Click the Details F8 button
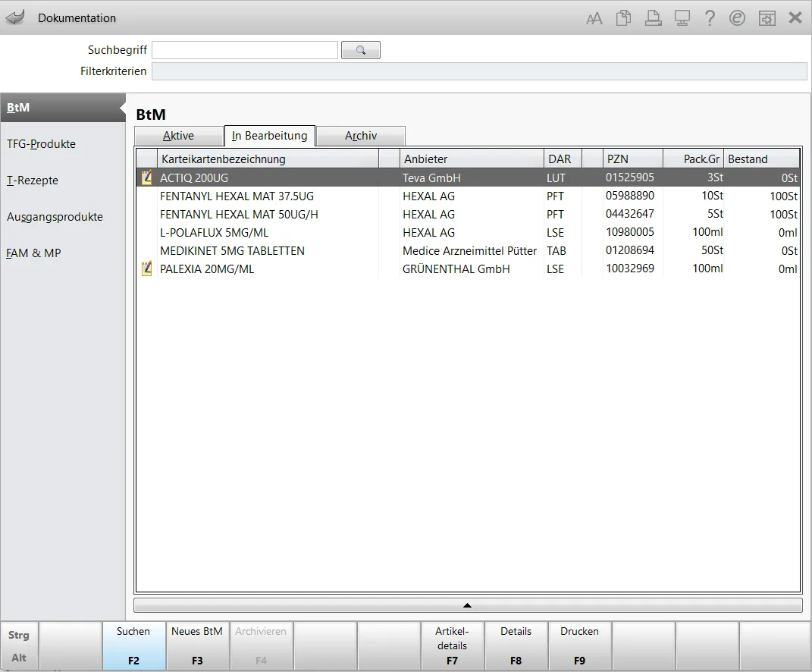The image size is (812, 672). (x=516, y=645)
